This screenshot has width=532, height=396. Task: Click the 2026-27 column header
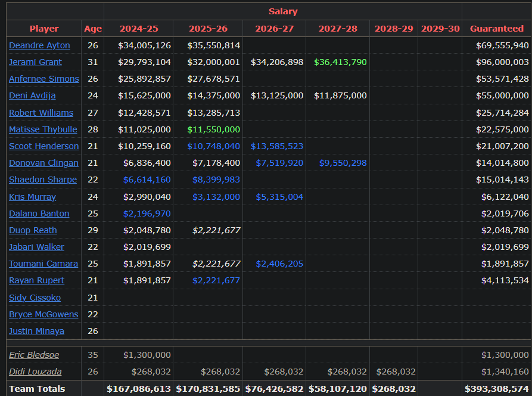[x=274, y=29]
